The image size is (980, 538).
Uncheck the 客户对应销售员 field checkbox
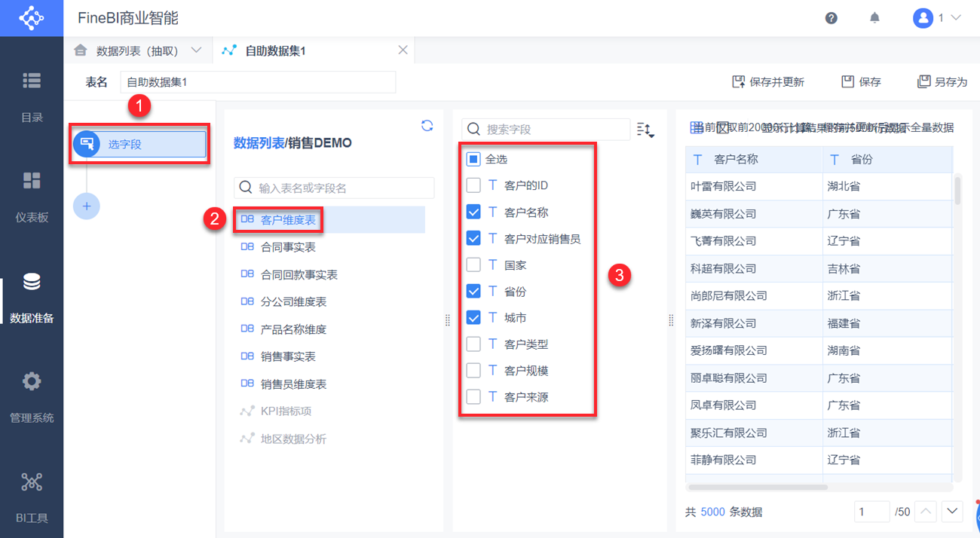click(x=473, y=239)
